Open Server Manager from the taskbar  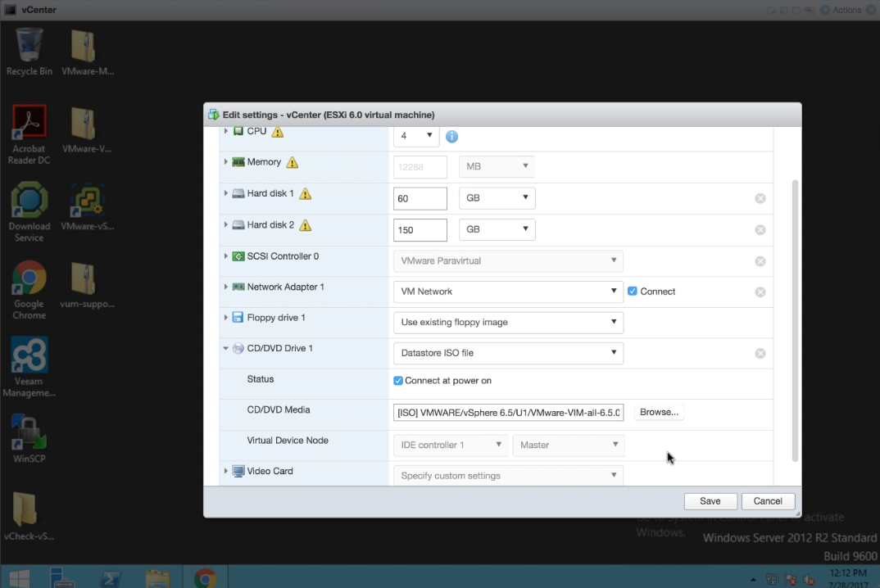coord(62,578)
